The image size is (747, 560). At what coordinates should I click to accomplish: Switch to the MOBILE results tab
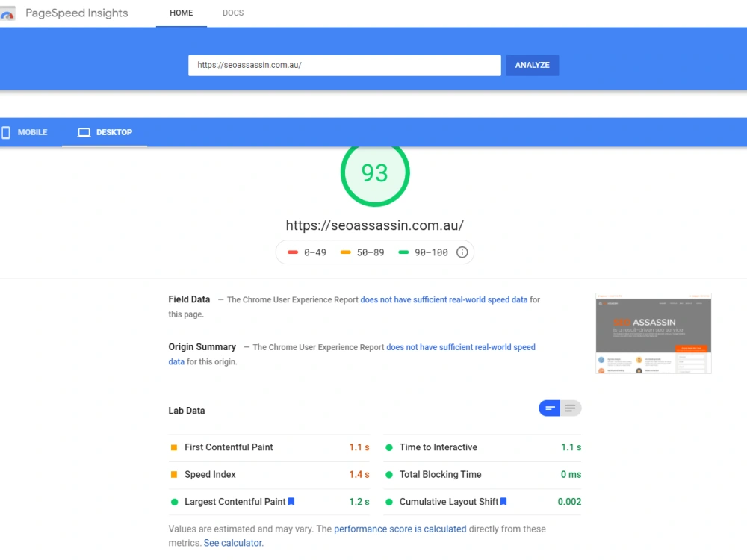click(x=27, y=132)
